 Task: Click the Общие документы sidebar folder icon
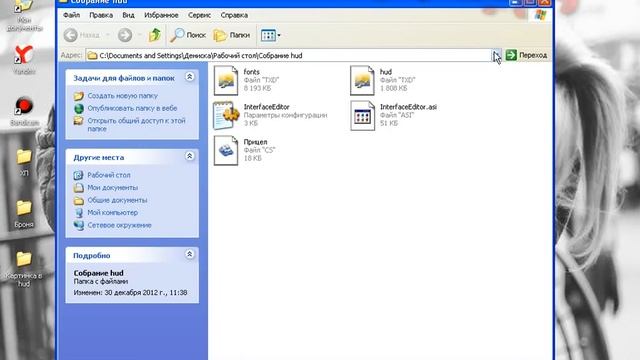[79, 200]
